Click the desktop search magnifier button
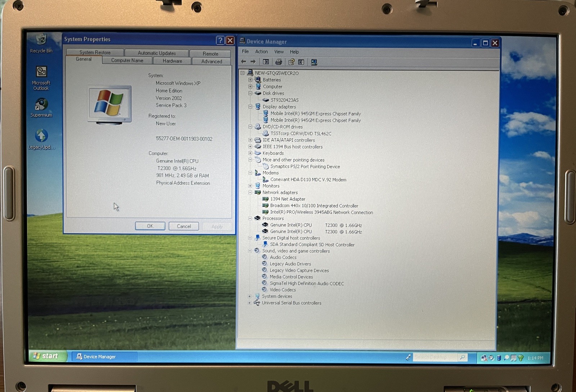This screenshot has height=392, width=576. pos(463,357)
